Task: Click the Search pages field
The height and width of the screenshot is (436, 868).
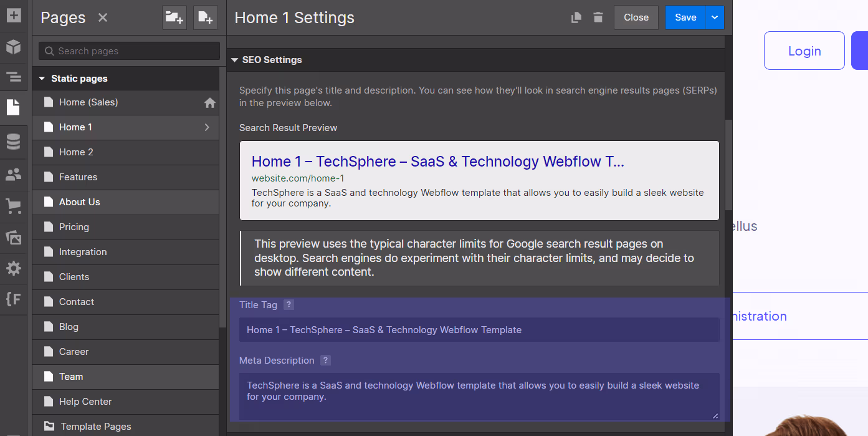Action: point(128,51)
